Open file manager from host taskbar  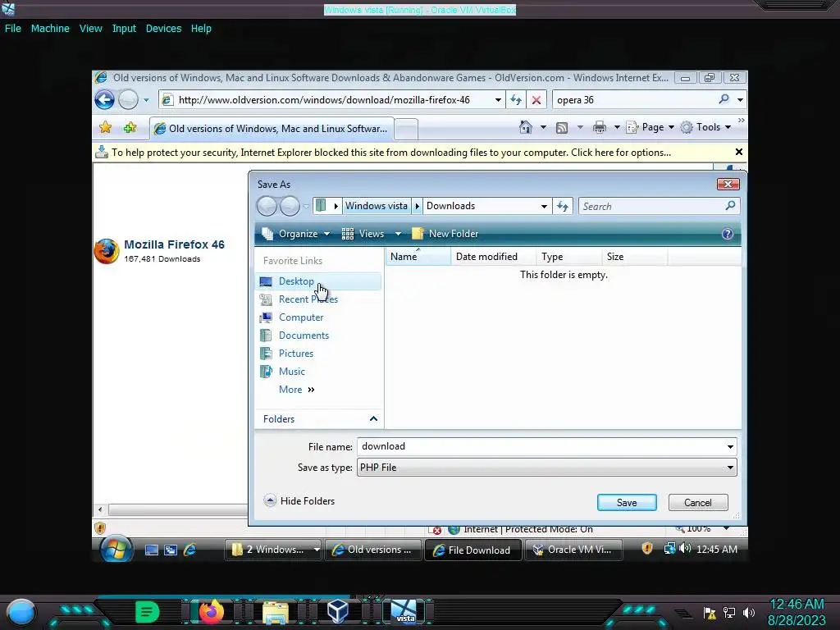click(275, 612)
